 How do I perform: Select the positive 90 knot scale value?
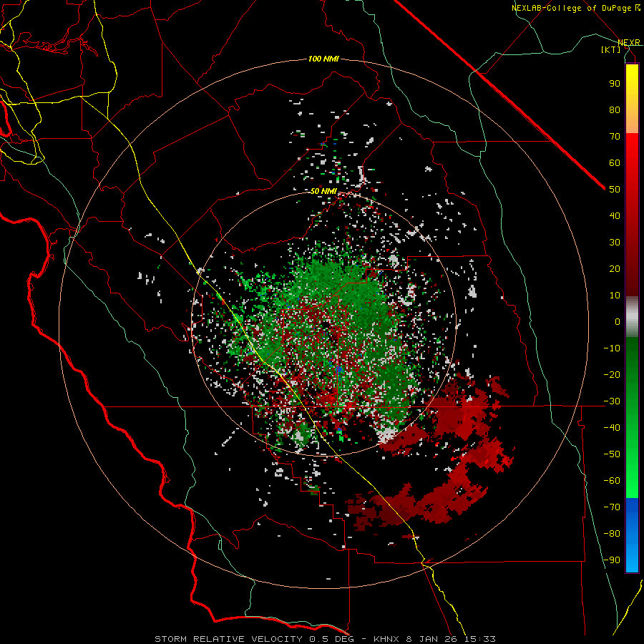tap(615, 84)
